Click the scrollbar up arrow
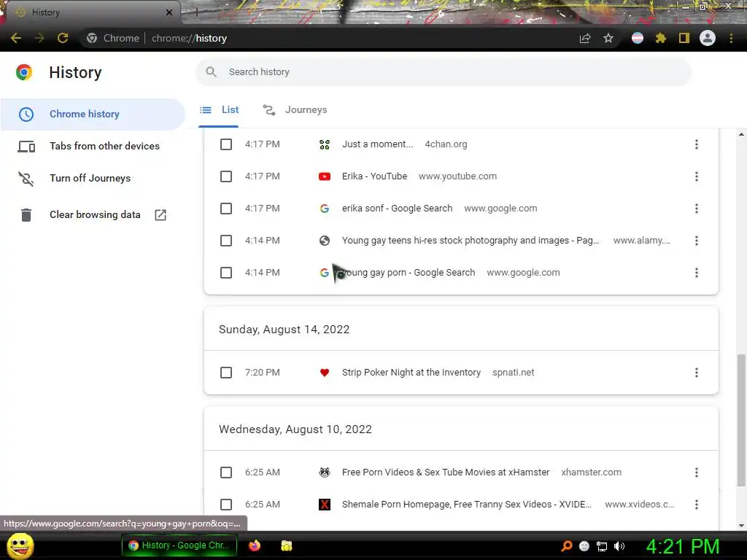The height and width of the screenshot is (560, 747). click(x=741, y=134)
